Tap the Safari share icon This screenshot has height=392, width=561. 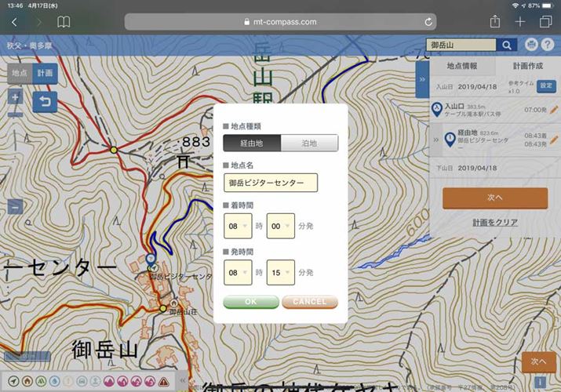pos(495,22)
